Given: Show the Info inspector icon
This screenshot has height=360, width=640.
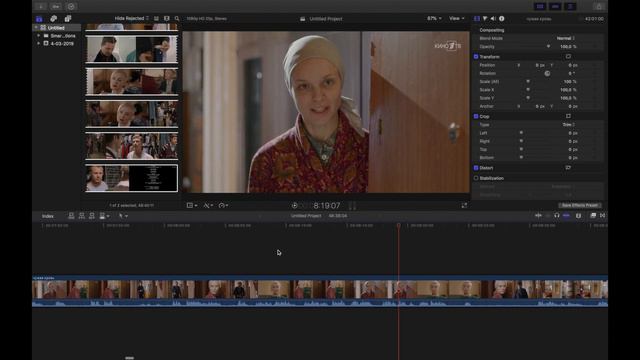Looking at the screenshot, I should pyautogui.click(x=502, y=19).
